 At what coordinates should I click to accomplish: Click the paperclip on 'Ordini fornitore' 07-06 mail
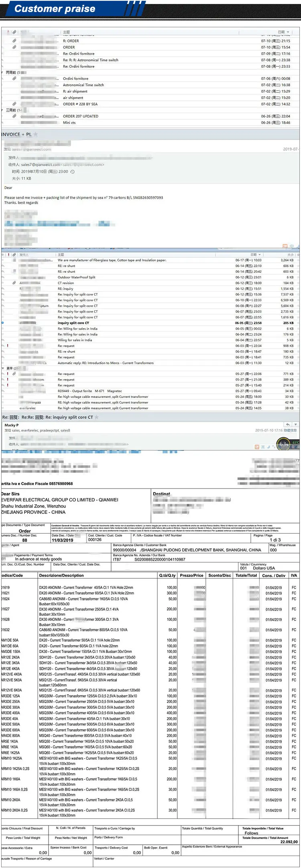[x=14, y=79]
